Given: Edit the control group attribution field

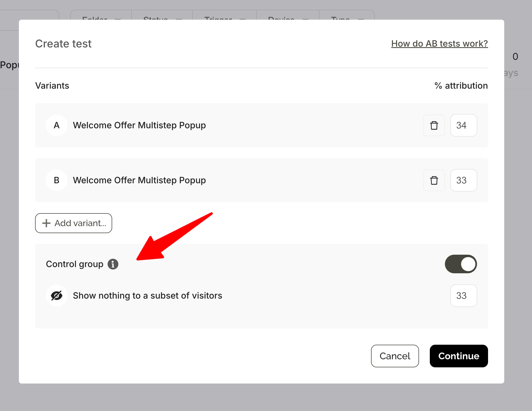Looking at the screenshot, I should (x=463, y=295).
